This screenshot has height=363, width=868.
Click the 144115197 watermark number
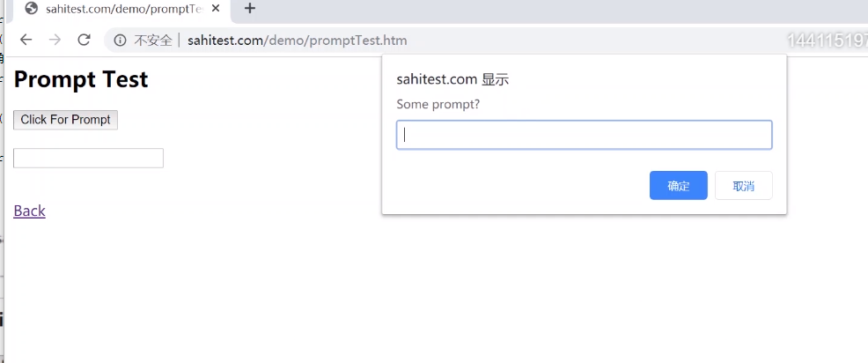tap(827, 41)
